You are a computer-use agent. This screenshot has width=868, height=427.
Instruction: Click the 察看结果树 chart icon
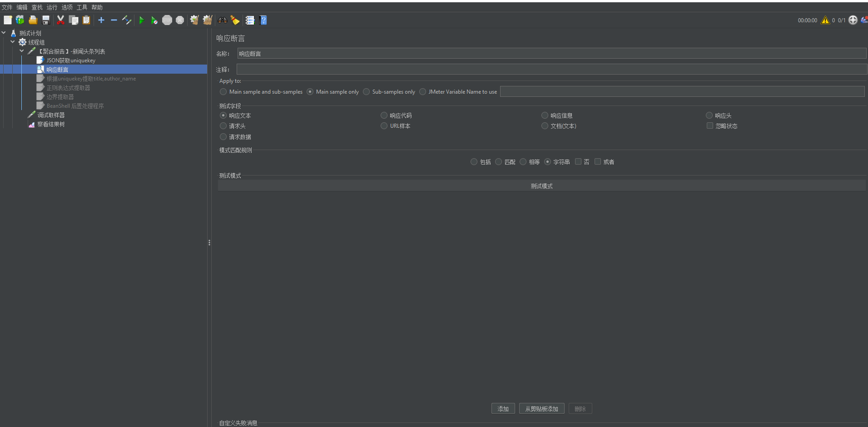pyautogui.click(x=31, y=124)
